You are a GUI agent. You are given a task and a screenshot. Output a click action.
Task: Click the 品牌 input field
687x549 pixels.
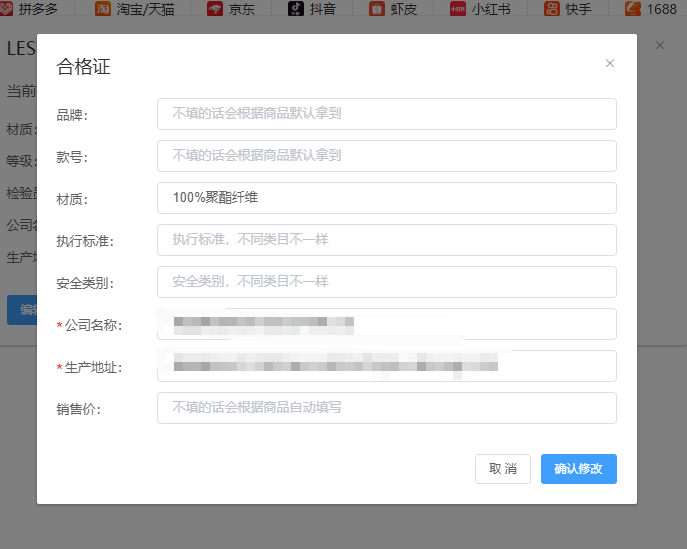[386, 114]
